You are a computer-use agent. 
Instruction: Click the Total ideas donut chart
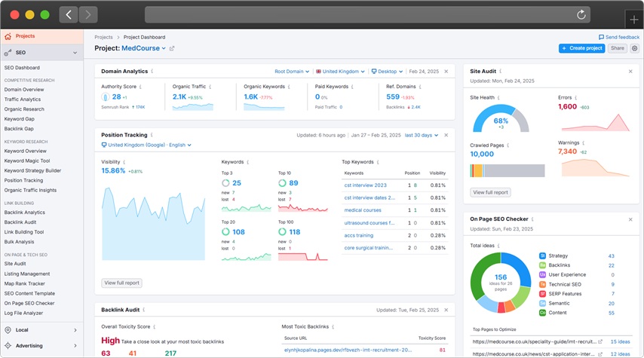[x=501, y=283]
